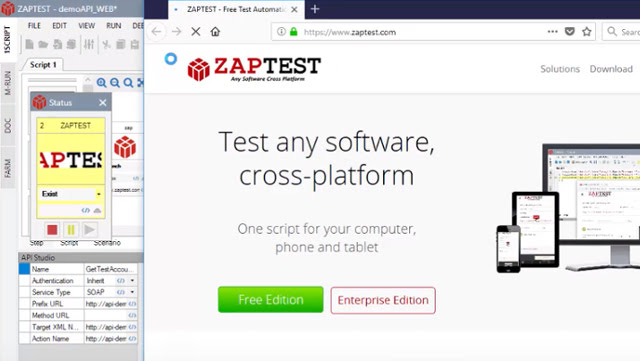Click the Enterprise Edition button
This screenshot has height=361, width=640.
point(383,300)
